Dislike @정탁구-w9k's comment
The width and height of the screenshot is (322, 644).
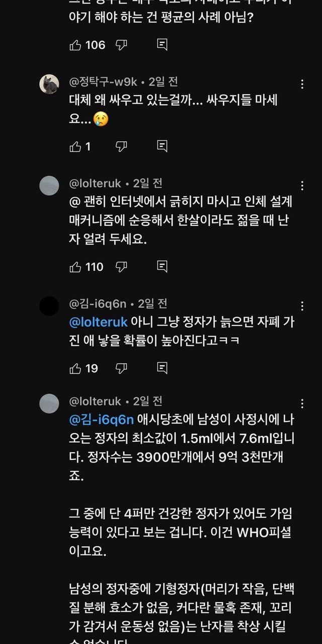pos(121,146)
